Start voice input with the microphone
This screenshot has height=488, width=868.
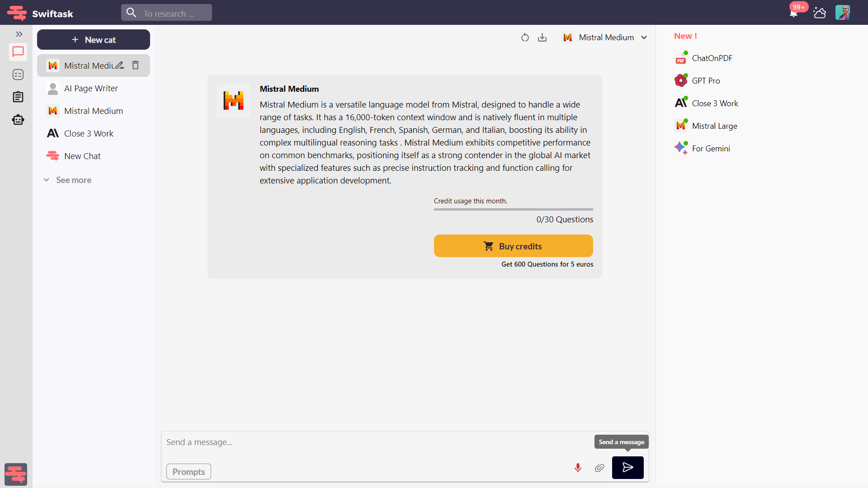pyautogui.click(x=577, y=468)
